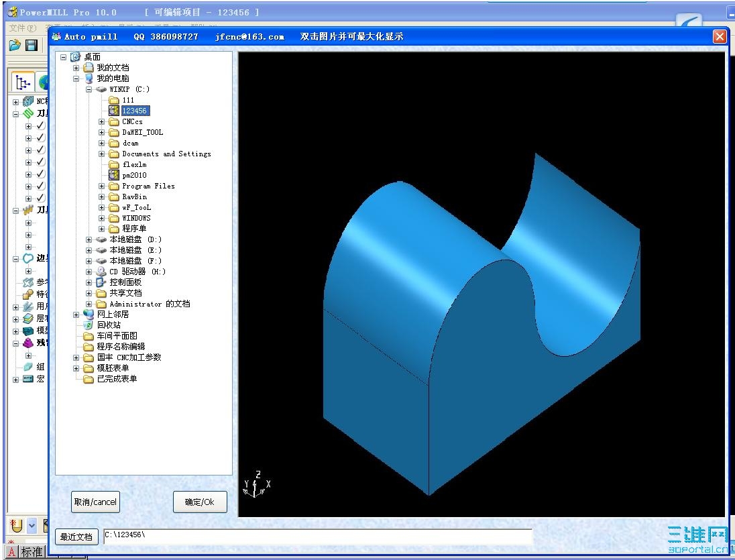Click the network neighborhood icon in tree
Image resolution: width=735 pixels, height=560 pixels.
click(x=88, y=315)
